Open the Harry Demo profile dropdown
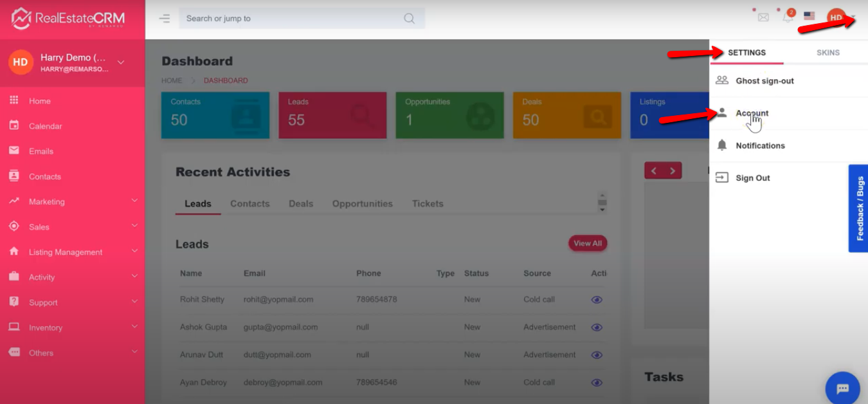 (x=121, y=62)
